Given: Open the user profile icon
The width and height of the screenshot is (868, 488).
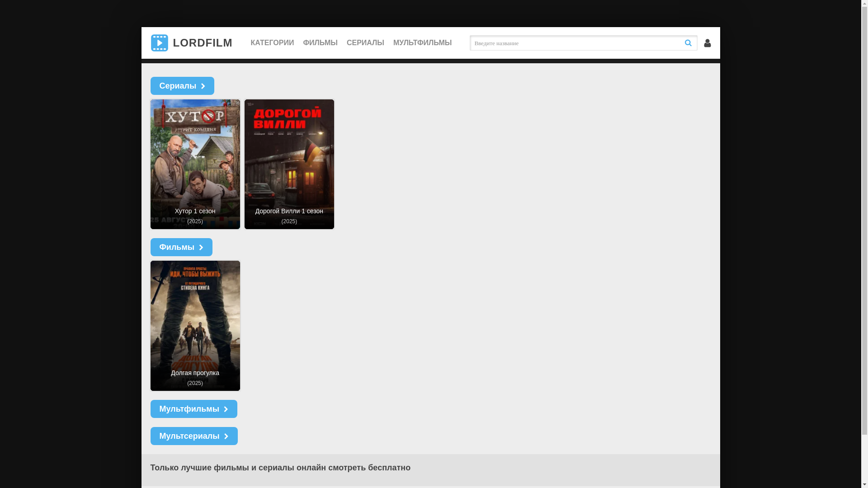Looking at the screenshot, I should tap(708, 43).
